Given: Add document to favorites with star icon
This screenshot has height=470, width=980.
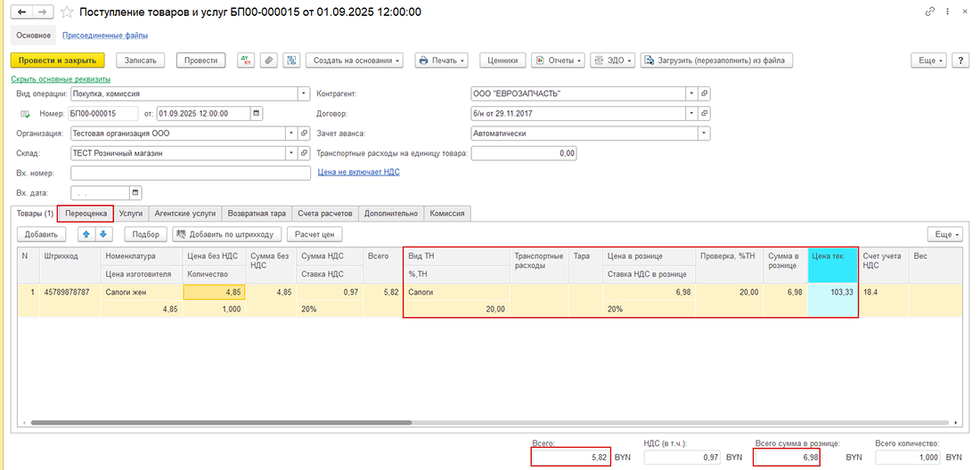Looking at the screenshot, I should click(x=67, y=12).
